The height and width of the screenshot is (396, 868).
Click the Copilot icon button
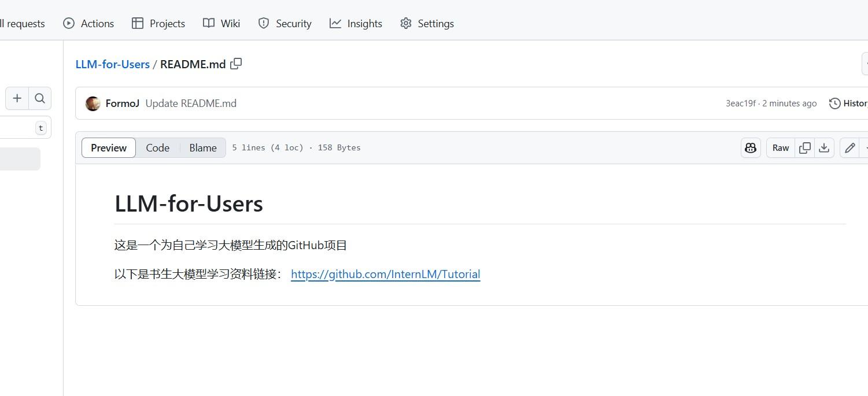point(751,148)
